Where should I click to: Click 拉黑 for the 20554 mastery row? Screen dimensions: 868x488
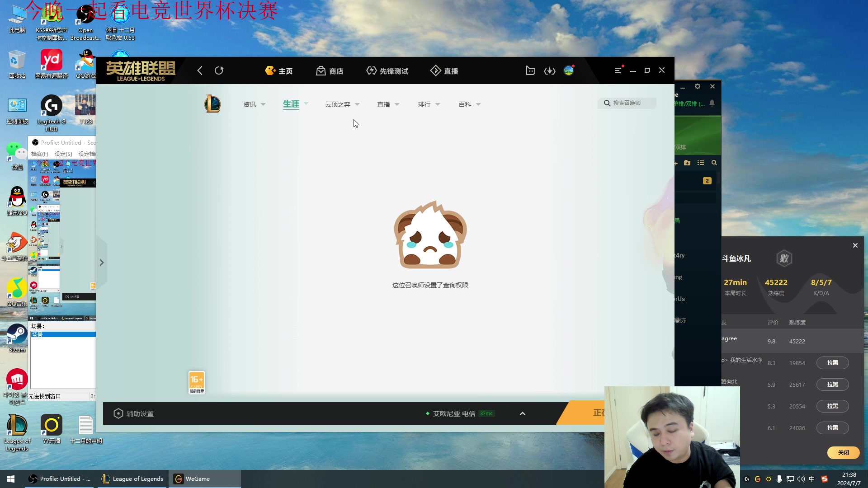pyautogui.click(x=832, y=406)
